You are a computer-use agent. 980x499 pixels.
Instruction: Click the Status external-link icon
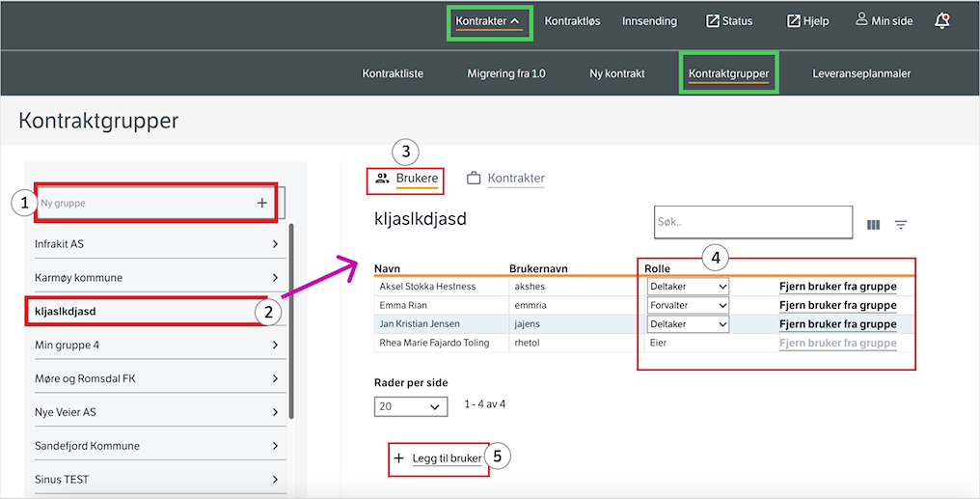click(x=712, y=20)
